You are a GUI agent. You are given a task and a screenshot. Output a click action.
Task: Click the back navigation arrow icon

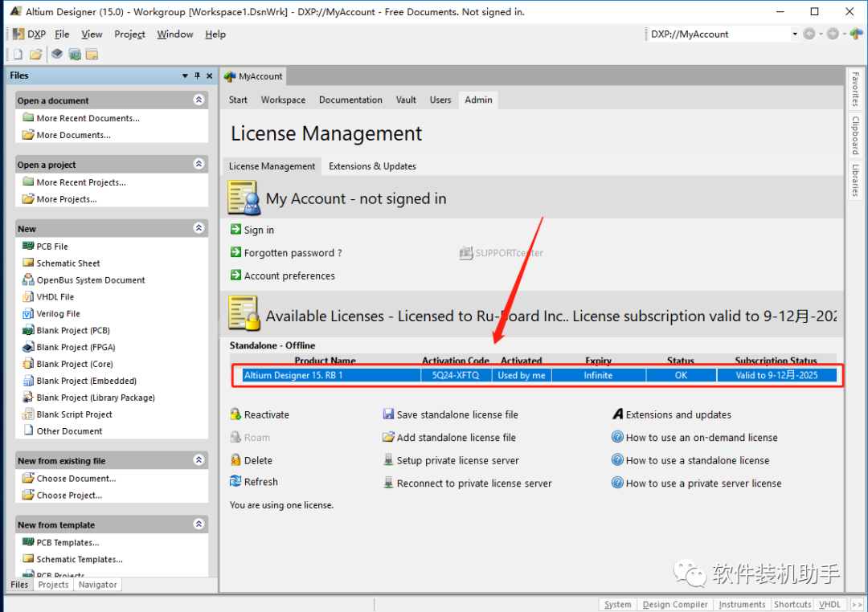pyautogui.click(x=809, y=35)
